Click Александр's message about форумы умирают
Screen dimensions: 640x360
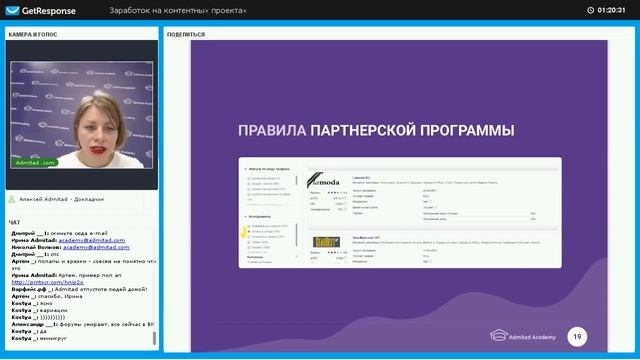83,324
